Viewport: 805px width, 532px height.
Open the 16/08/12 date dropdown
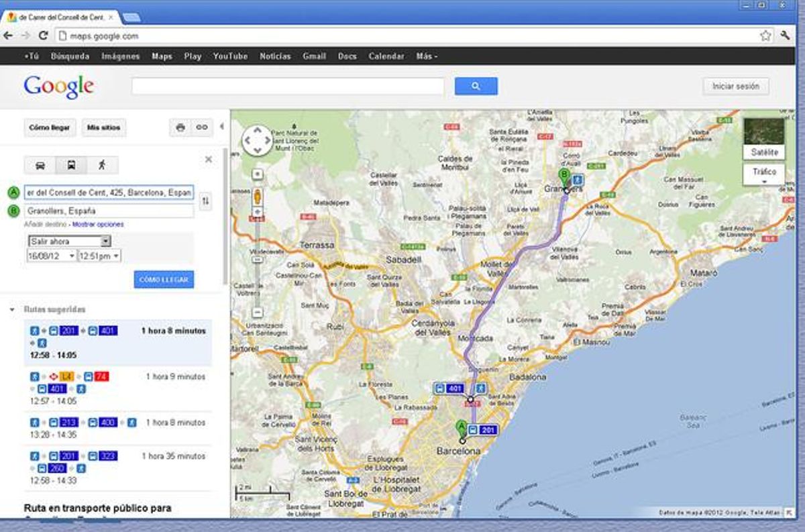point(51,256)
